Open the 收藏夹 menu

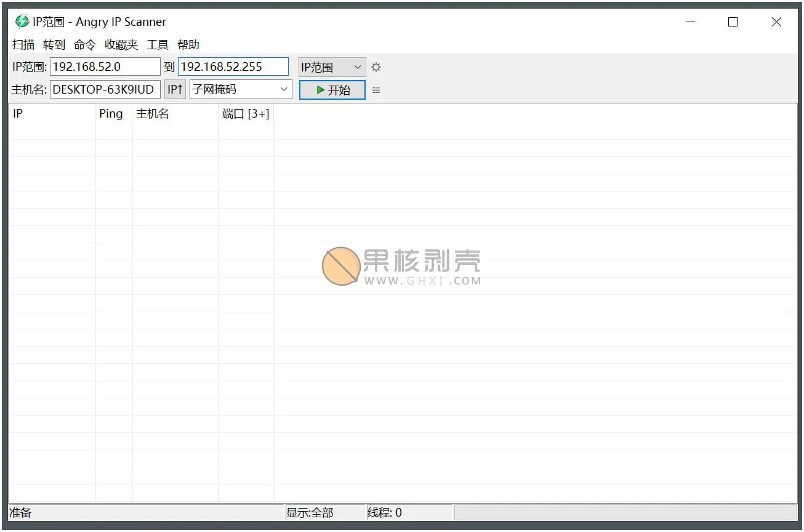point(121,44)
